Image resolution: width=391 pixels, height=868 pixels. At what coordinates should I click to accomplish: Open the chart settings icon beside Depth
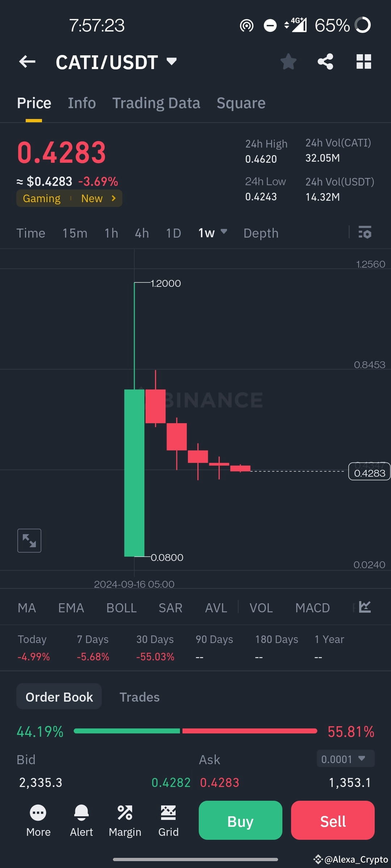(365, 233)
